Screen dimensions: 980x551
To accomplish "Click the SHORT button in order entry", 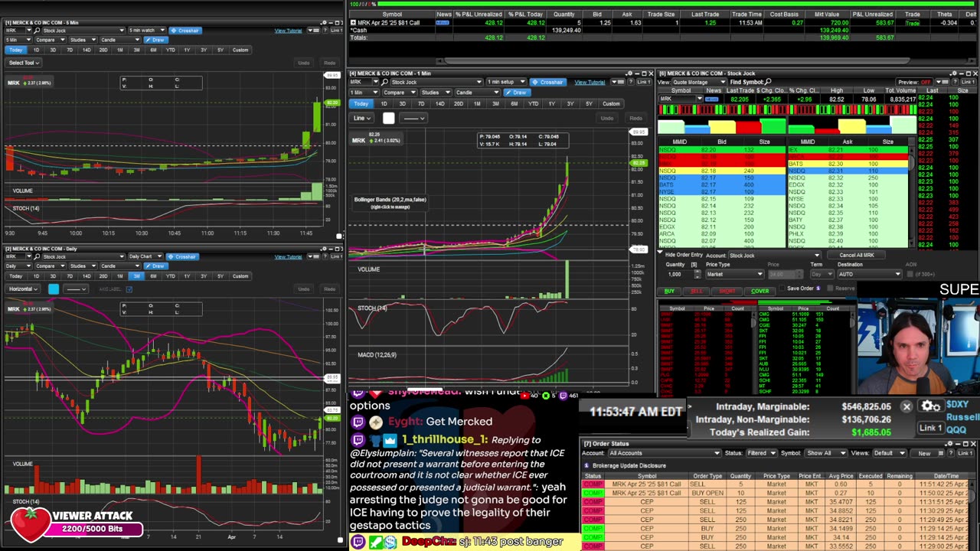I will tap(727, 291).
